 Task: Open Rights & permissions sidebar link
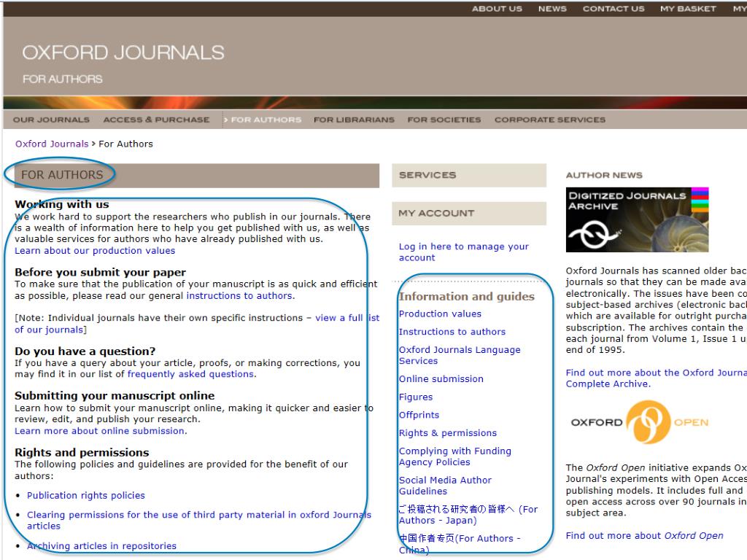point(448,433)
